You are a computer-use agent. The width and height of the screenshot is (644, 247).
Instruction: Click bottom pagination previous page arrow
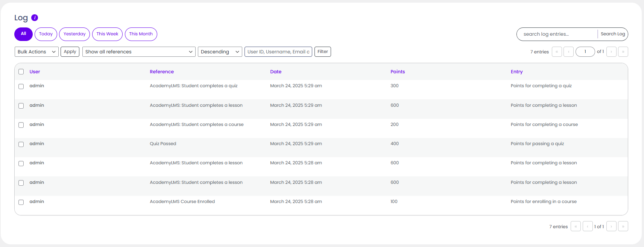click(x=588, y=226)
